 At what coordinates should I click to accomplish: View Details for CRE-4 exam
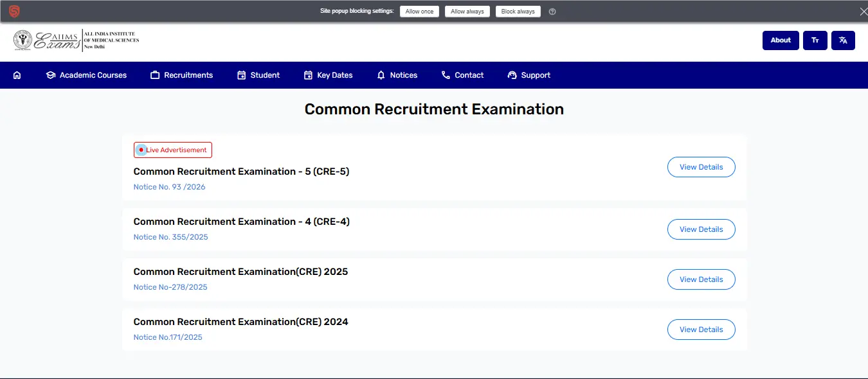point(701,229)
